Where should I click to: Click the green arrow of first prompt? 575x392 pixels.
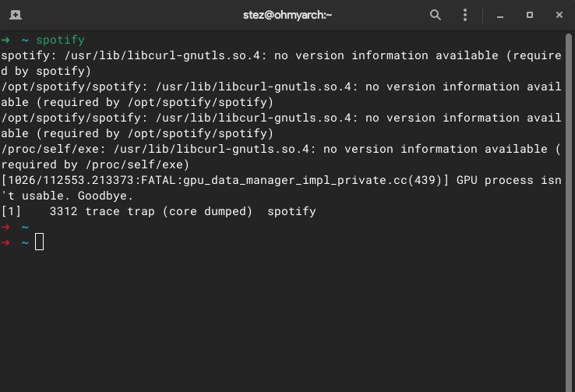click(5, 40)
